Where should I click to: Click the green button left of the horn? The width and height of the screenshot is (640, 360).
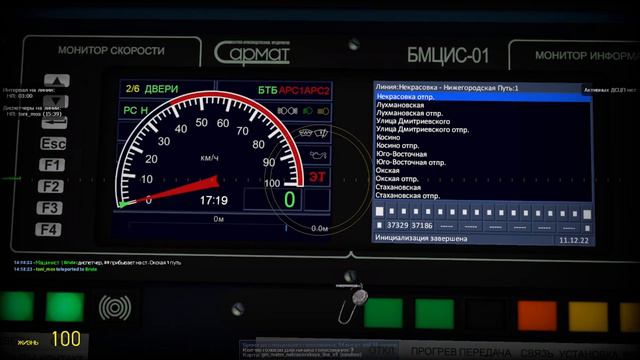coord(64,307)
